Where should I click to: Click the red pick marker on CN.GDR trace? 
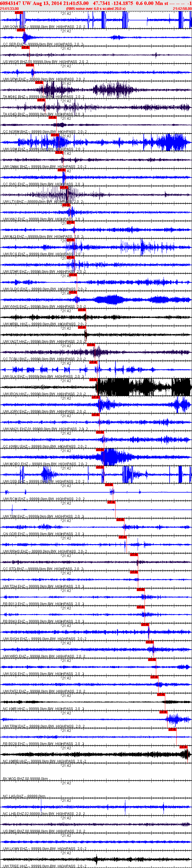click(120, 520)
